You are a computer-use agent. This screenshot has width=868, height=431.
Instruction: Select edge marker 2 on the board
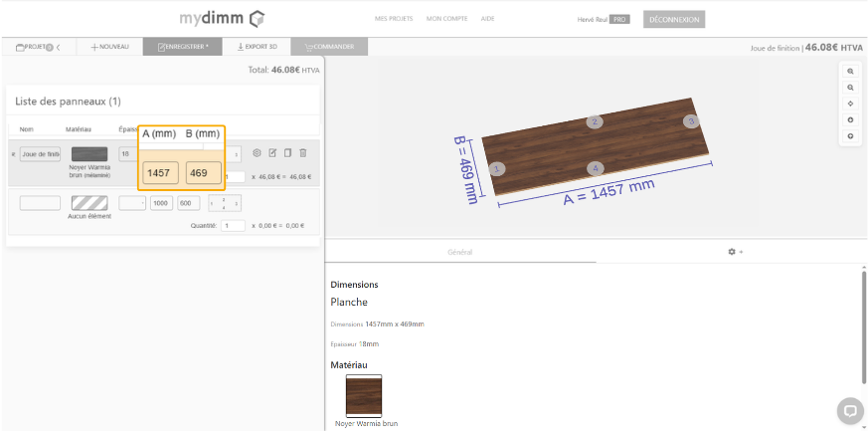595,121
